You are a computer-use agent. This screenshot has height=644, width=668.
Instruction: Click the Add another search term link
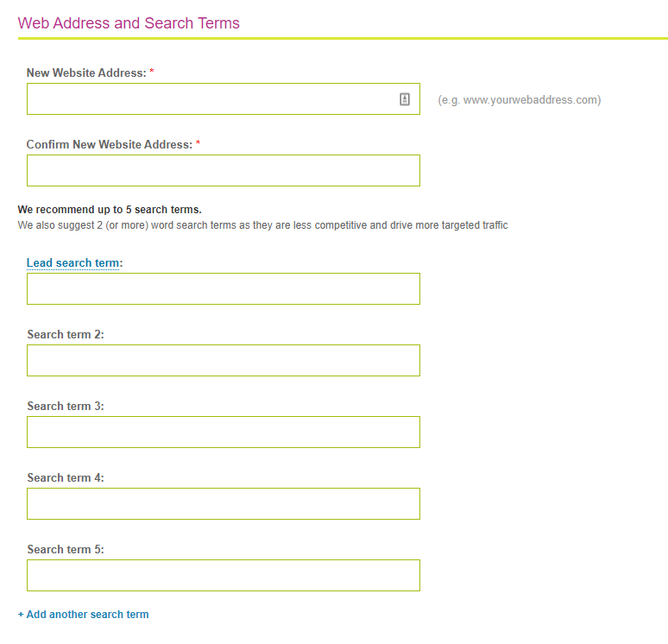(x=84, y=615)
